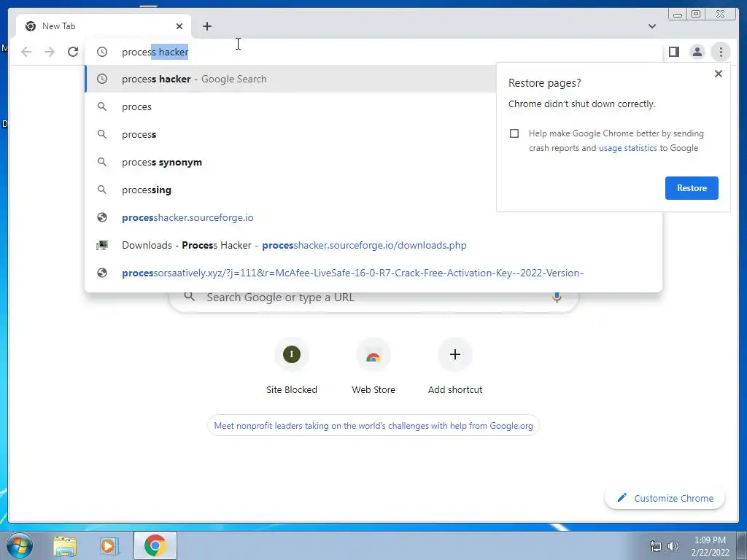Open File Explorer from taskbar

[65, 546]
